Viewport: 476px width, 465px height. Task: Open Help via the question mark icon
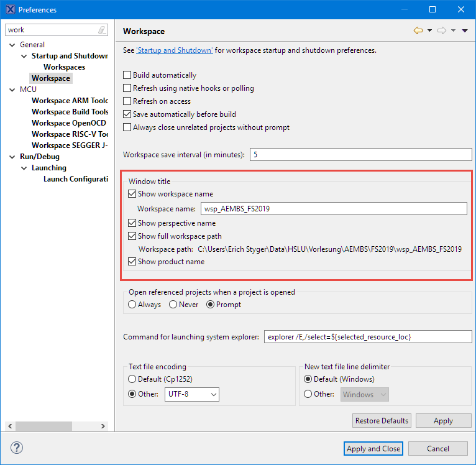(x=17, y=448)
